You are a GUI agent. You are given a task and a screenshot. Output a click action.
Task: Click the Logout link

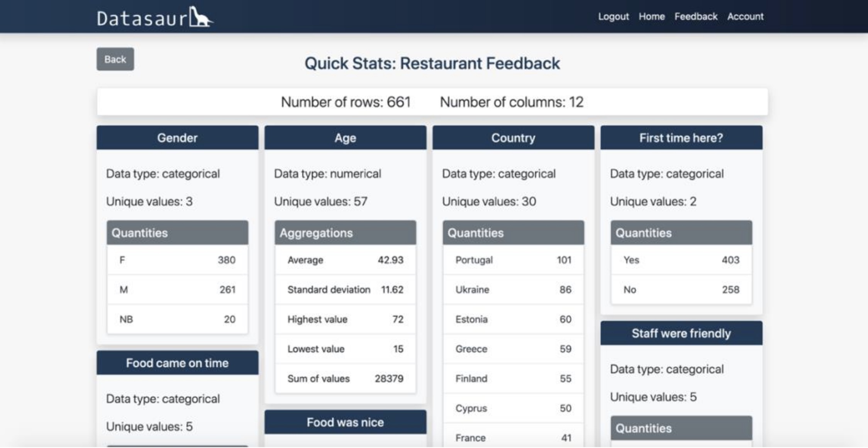pos(613,17)
